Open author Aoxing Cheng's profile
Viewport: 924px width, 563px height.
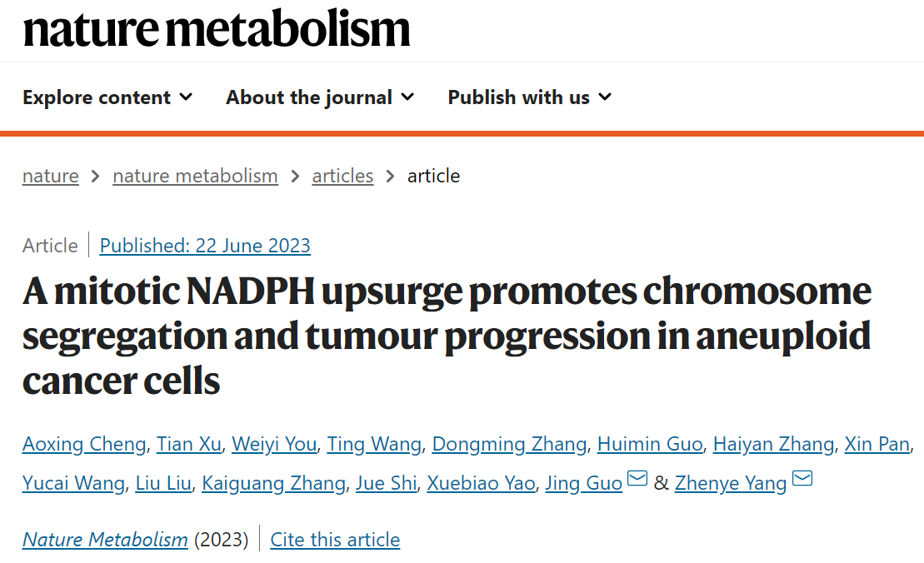pos(84,444)
